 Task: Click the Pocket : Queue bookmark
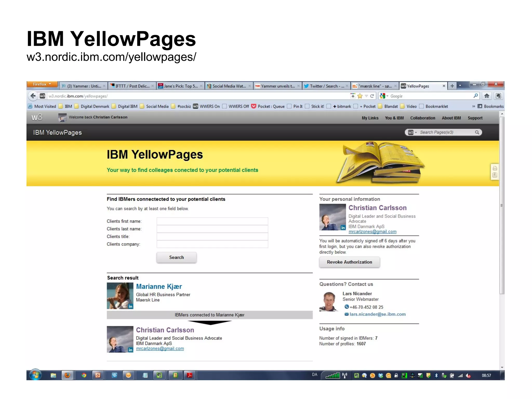coord(268,106)
